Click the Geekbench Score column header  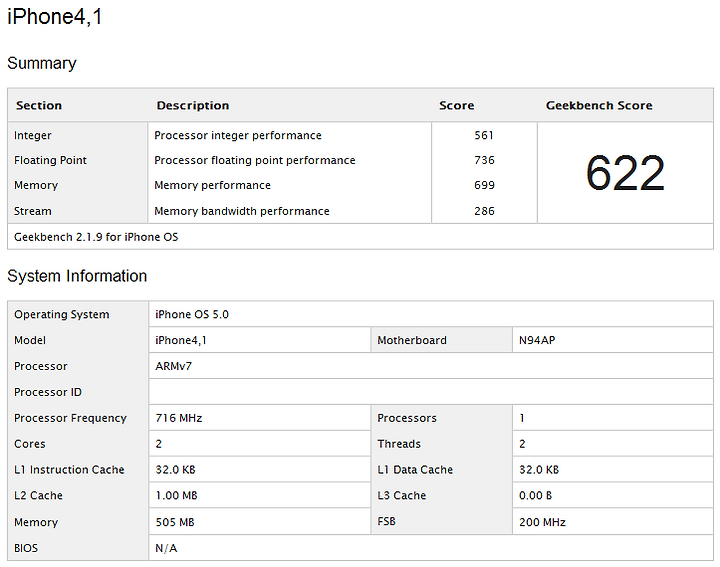599,105
